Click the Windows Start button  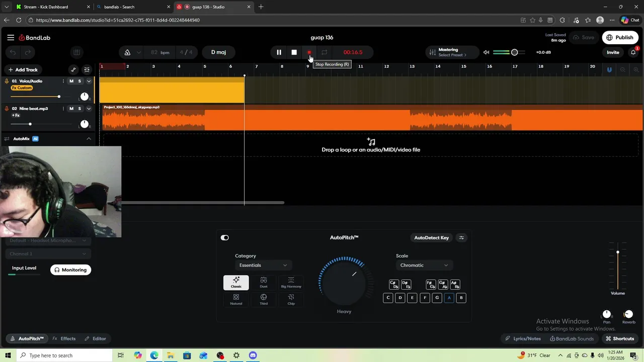[x=8, y=355]
